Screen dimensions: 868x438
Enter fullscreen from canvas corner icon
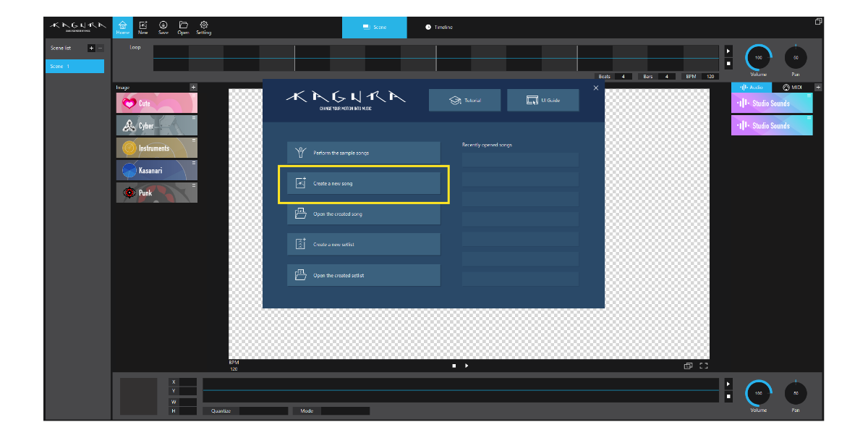[703, 366]
